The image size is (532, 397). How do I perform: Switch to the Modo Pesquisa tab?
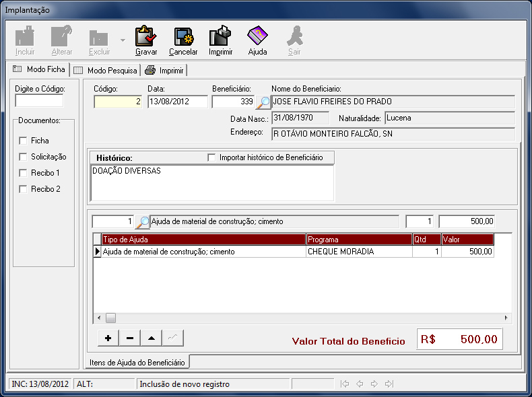pos(105,70)
